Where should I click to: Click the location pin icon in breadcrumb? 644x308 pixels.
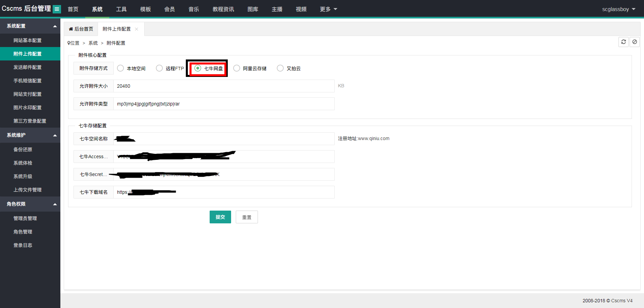pos(69,43)
